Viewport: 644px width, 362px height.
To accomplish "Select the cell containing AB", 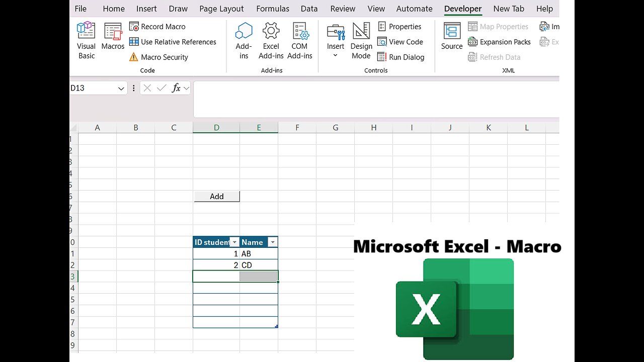I will 259,254.
